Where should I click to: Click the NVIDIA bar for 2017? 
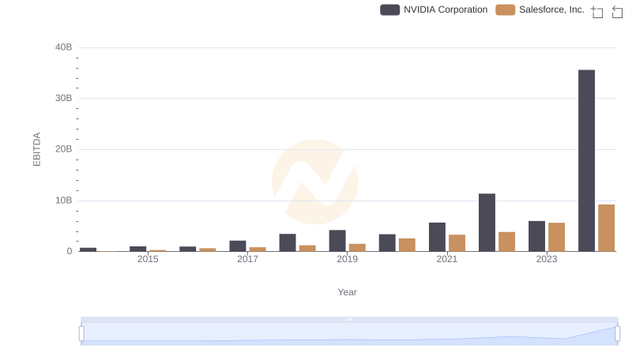238,246
